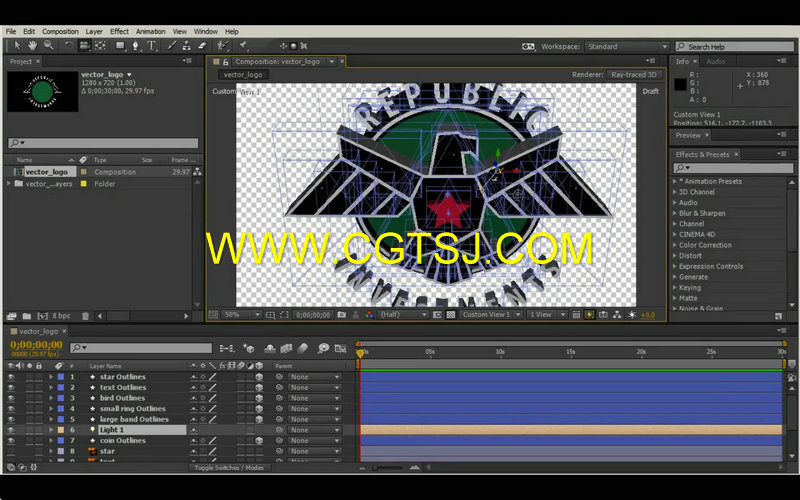
Task: Hide the text Outlines layer
Action: 11,388
